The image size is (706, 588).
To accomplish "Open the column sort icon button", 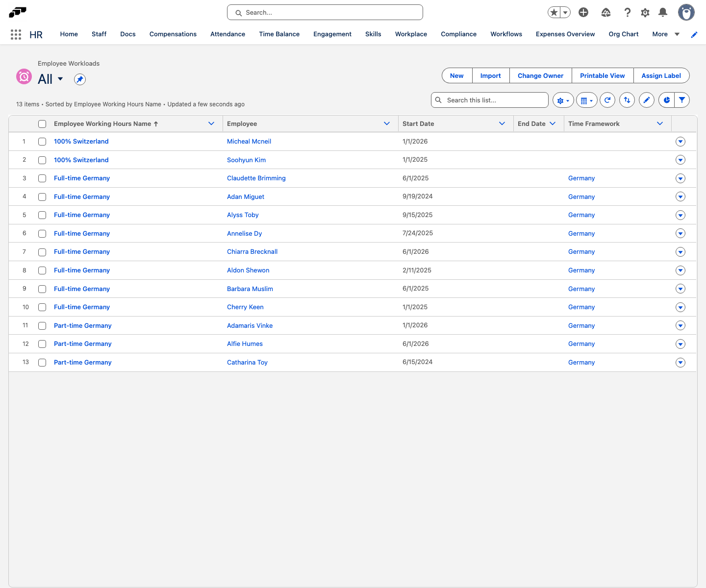I will coord(627,100).
